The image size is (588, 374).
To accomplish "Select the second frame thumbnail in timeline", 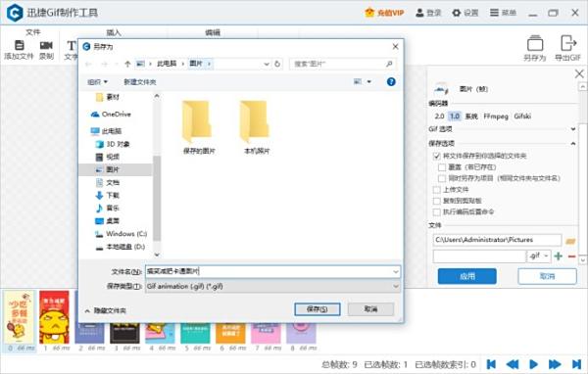I will tap(55, 317).
